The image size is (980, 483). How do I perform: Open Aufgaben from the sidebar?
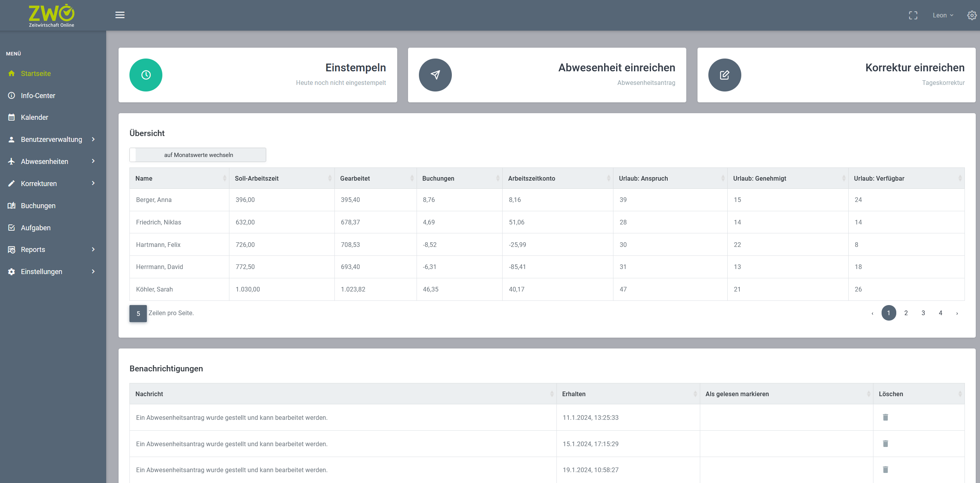[x=36, y=228]
